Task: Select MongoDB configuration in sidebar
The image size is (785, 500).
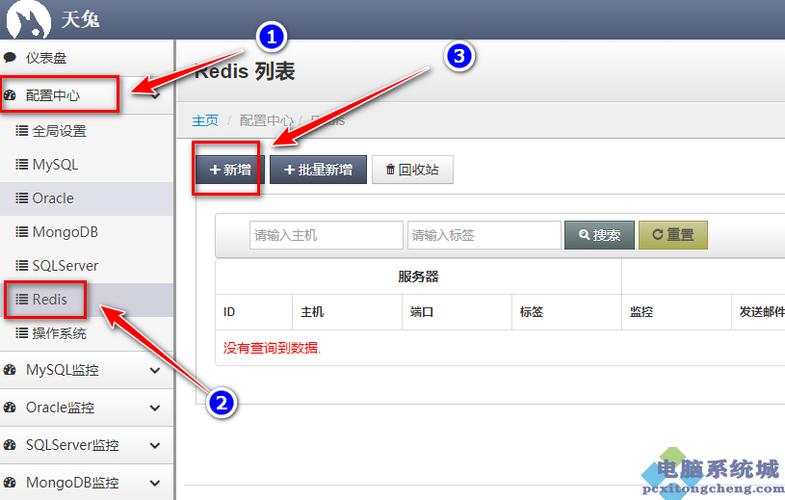Action: 87,232
